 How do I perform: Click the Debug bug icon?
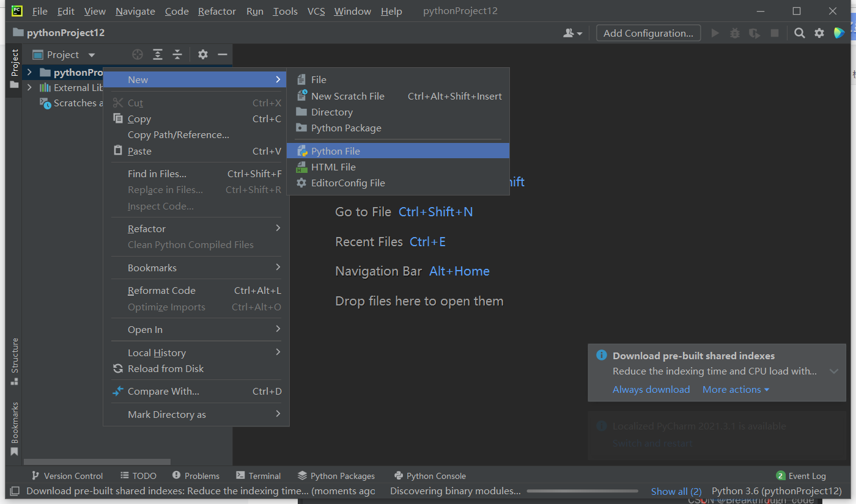(735, 33)
